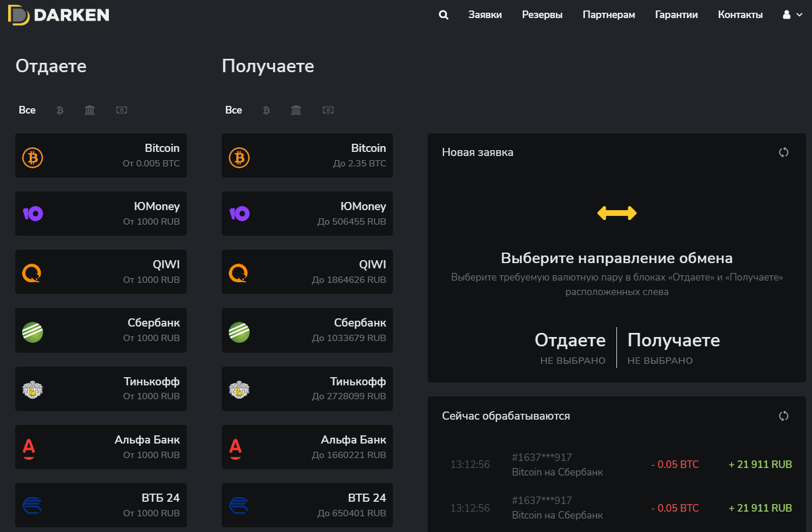Filter Отдаете by the cash banknote icon
812x532 pixels.
click(122, 110)
